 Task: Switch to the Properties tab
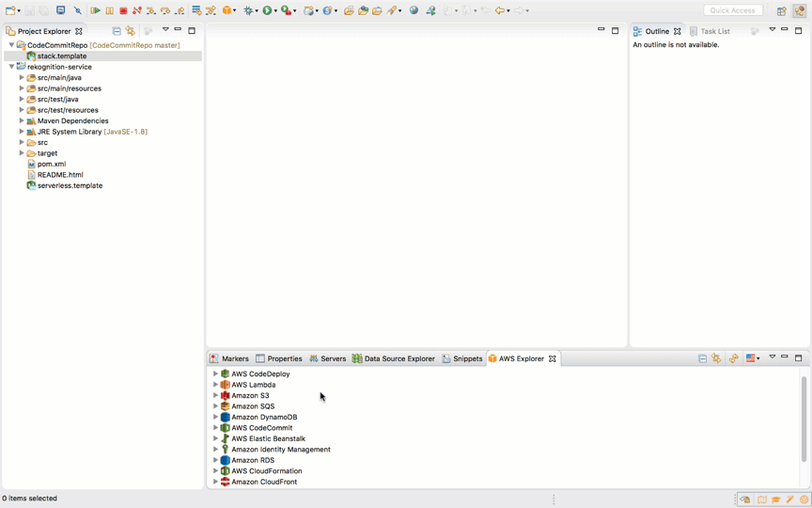coord(278,358)
